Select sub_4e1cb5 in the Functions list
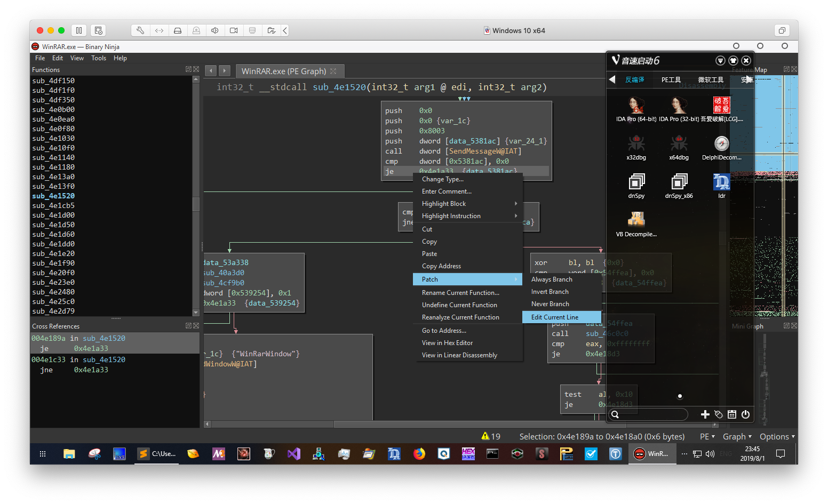The width and height of the screenshot is (828, 504). pos(53,205)
